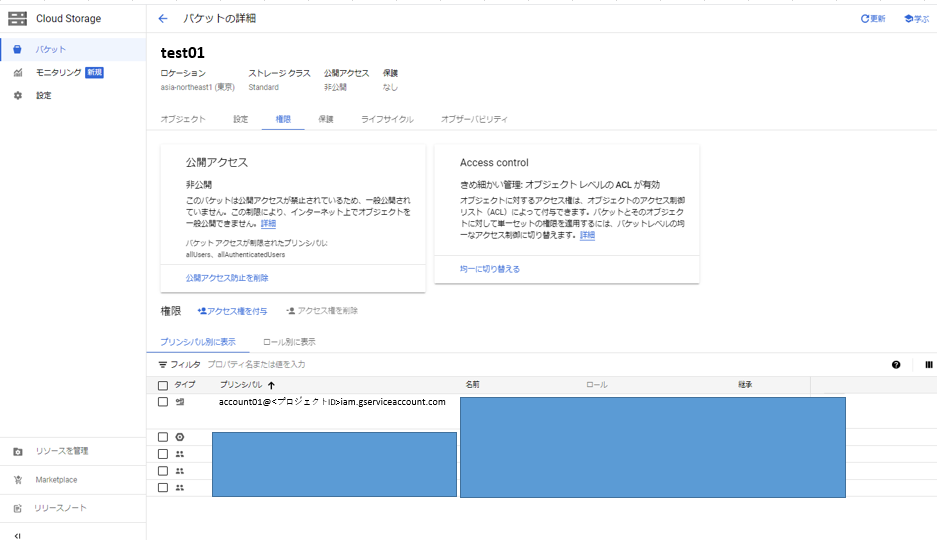Click the monitoring chart icon
Viewport: 937px width, 540px height.
point(18,73)
